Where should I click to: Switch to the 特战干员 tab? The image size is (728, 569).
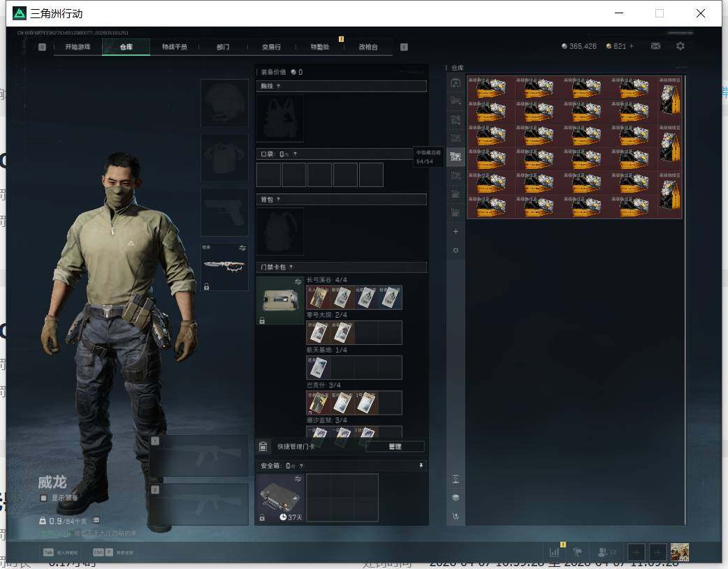click(x=175, y=47)
